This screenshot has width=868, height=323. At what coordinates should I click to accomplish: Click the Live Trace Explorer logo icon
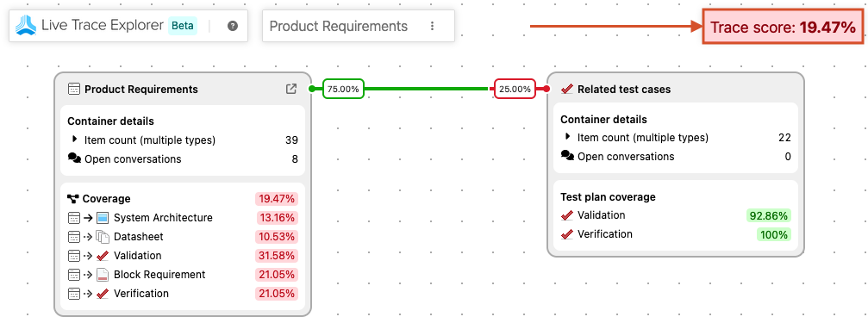[x=26, y=26]
